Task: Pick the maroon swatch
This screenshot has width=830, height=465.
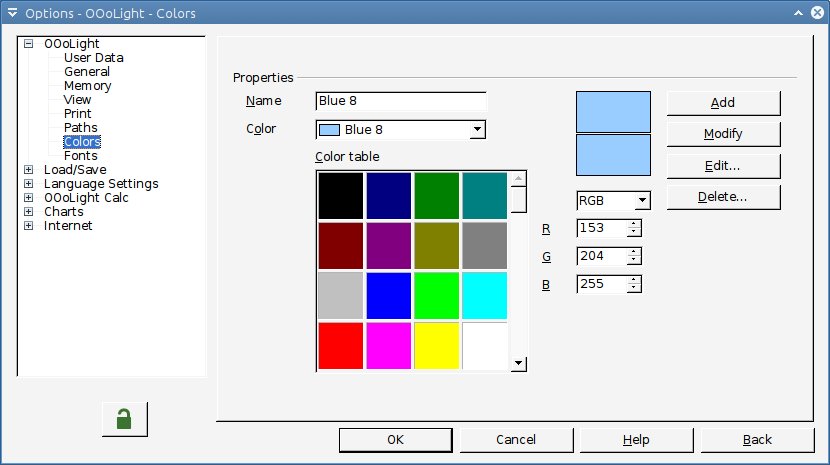Action: (341, 246)
